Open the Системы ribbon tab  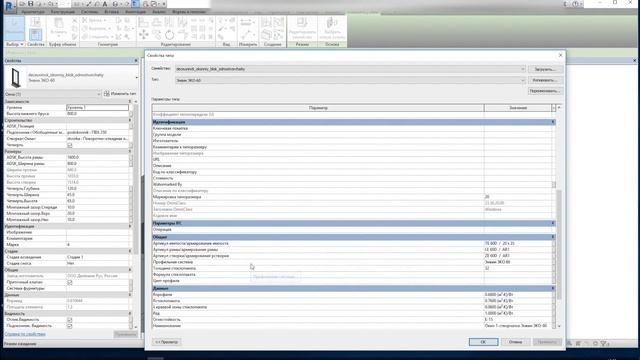(89, 12)
